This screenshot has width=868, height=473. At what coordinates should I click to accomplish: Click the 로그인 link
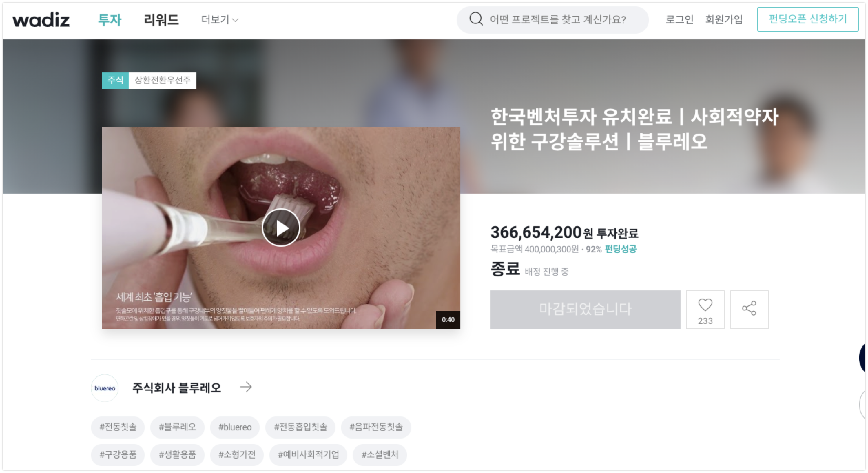pos(679,19)
